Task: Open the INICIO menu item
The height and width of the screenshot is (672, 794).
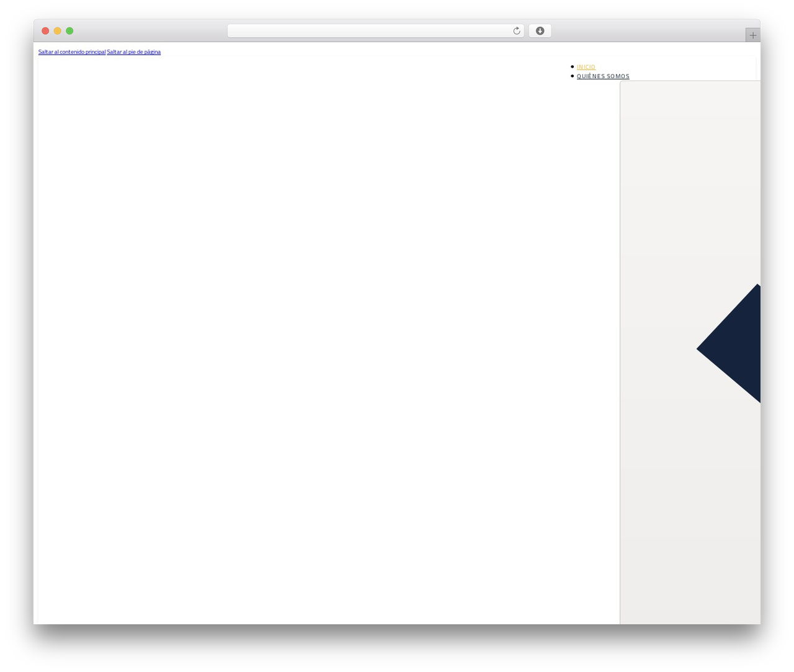Action: point(586,67)
